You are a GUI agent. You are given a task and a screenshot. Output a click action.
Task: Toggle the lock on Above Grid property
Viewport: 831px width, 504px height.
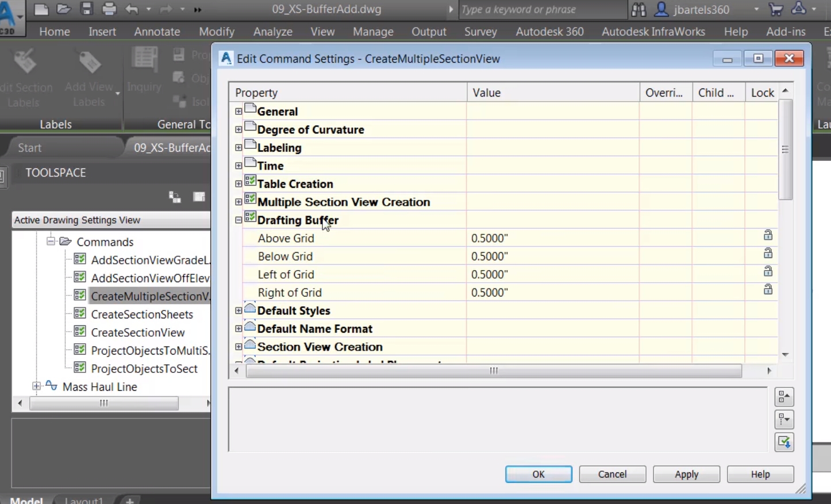(768, 234)
